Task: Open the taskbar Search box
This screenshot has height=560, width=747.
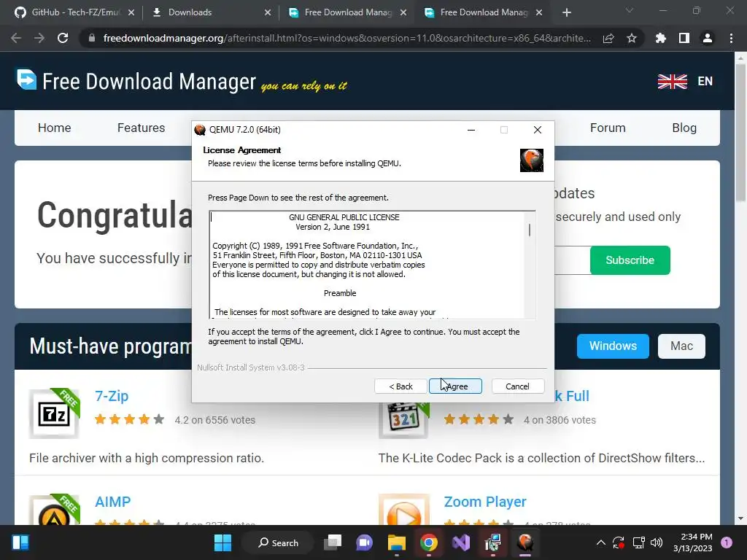Action: coord(278,542)
